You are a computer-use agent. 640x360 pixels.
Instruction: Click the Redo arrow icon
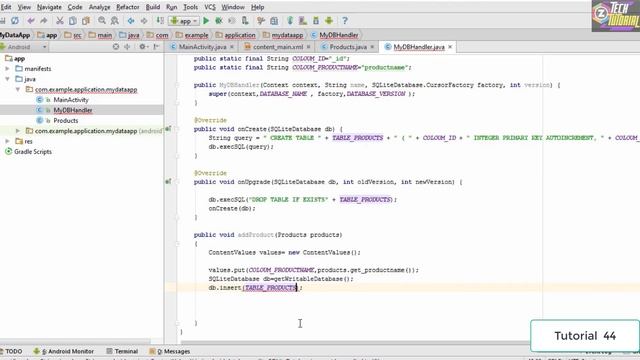[44, 20]
